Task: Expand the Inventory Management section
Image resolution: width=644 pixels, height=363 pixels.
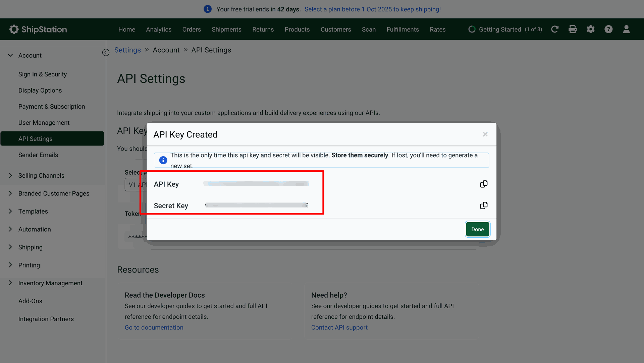Action: [x=10, y=283]
